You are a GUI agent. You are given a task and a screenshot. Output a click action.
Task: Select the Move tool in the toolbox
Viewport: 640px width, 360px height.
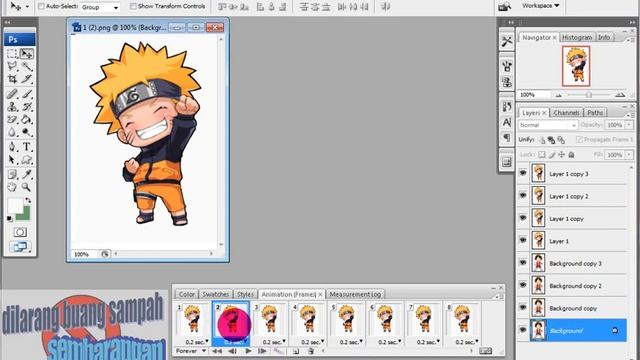pos(27,53)
